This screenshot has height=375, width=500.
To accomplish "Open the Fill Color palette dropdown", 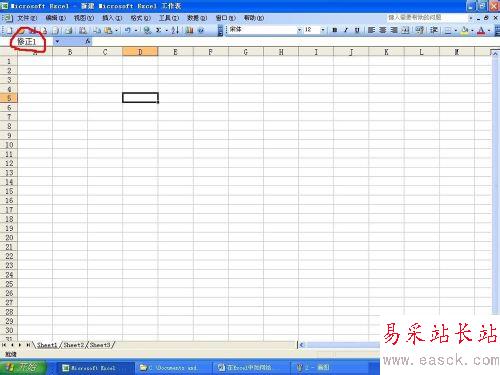I will pyautogui.click(x=472, y=30).
